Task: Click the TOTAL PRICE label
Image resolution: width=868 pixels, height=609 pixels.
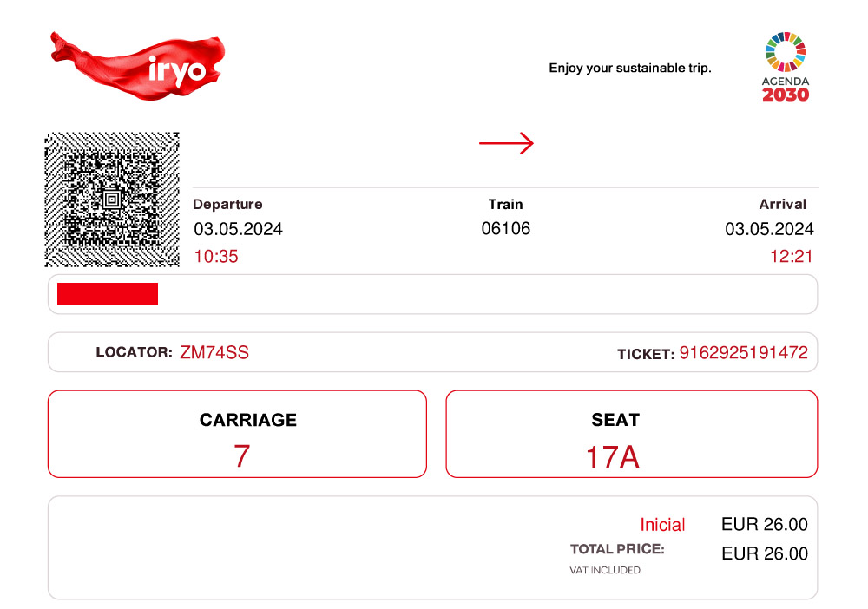Action: 617,549
